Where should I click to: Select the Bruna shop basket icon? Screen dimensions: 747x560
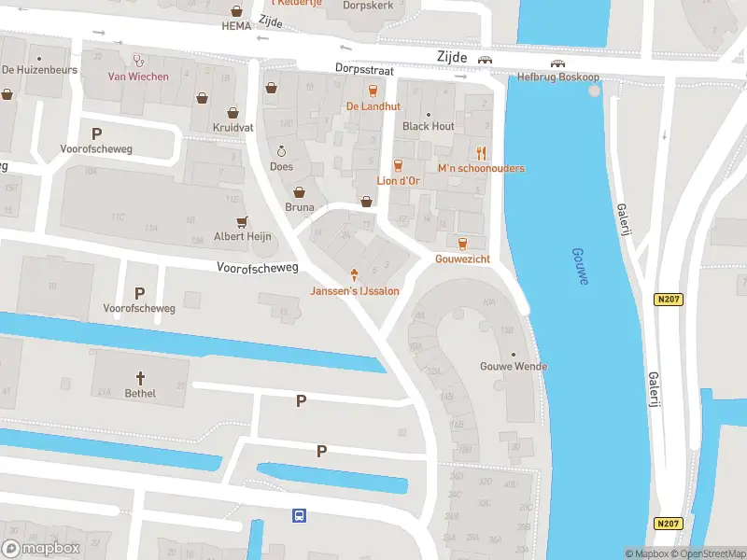(299, 192)
